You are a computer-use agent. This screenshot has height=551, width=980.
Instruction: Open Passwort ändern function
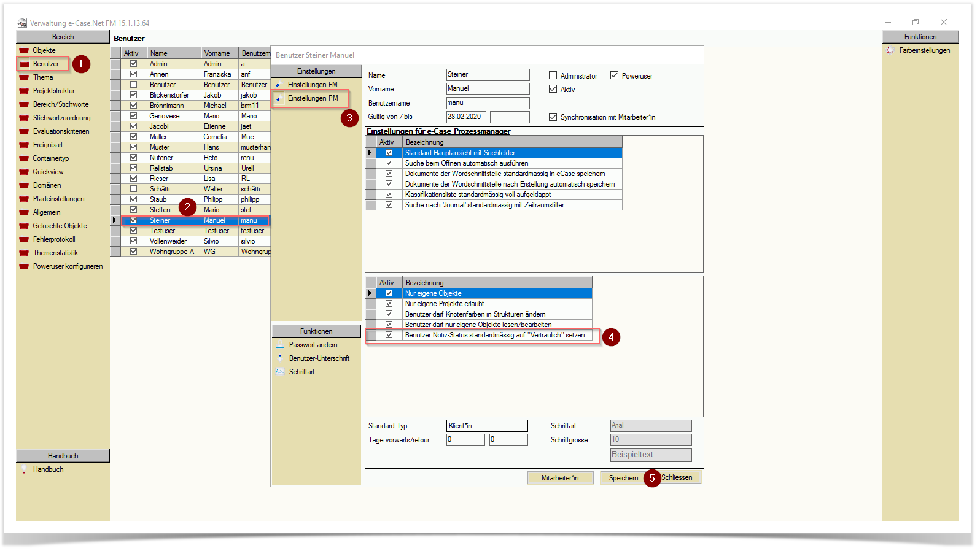(313, 345)
